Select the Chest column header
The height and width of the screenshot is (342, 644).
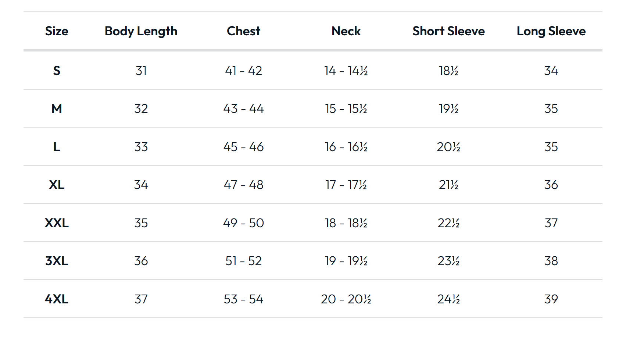coord(243,31)
